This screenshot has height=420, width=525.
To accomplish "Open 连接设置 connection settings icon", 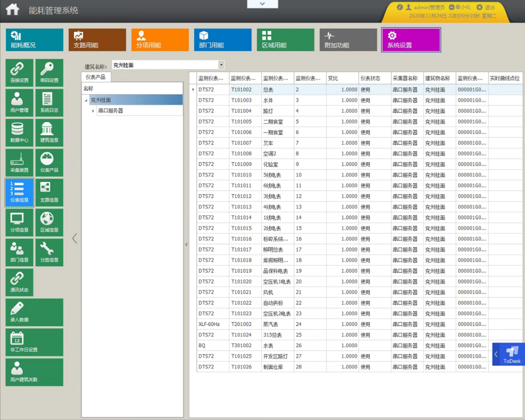I will point(19,72).
